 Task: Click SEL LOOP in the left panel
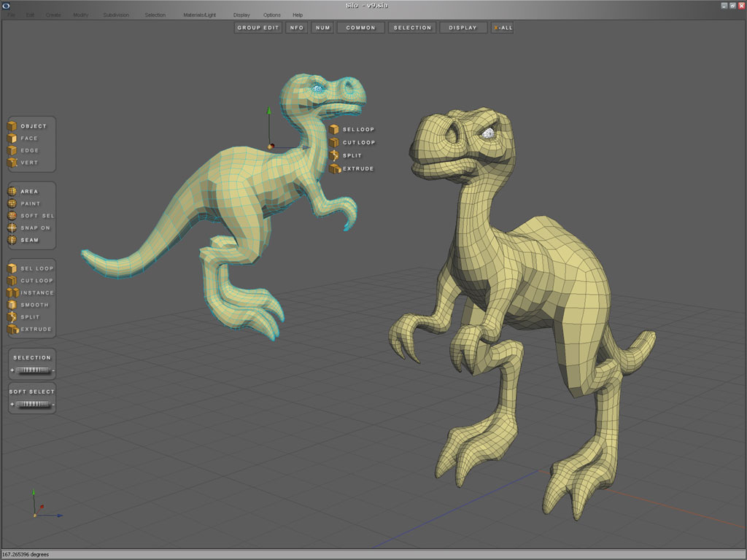pos(31,268)
